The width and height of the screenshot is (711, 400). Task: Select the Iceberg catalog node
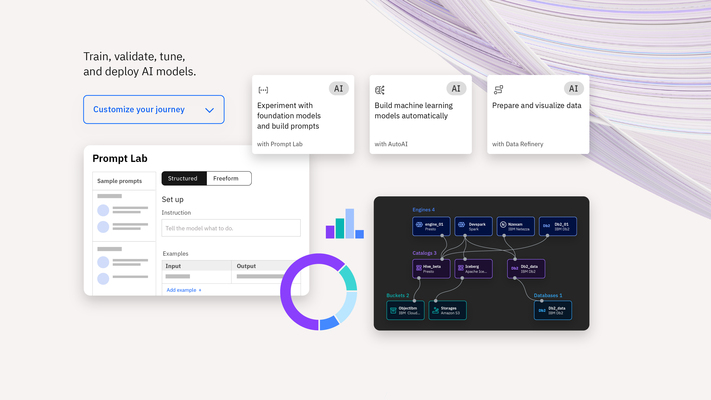[474, 268]
